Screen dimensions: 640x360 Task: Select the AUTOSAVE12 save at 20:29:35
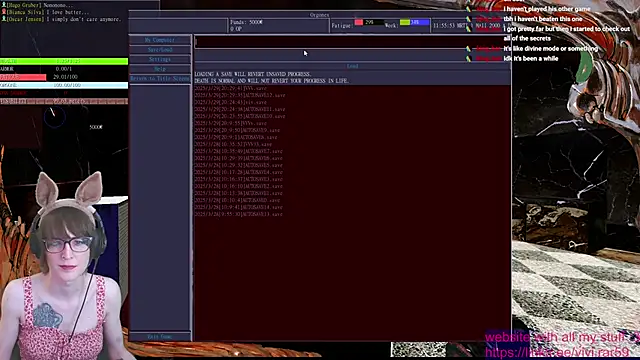click(x=240, y=95)
